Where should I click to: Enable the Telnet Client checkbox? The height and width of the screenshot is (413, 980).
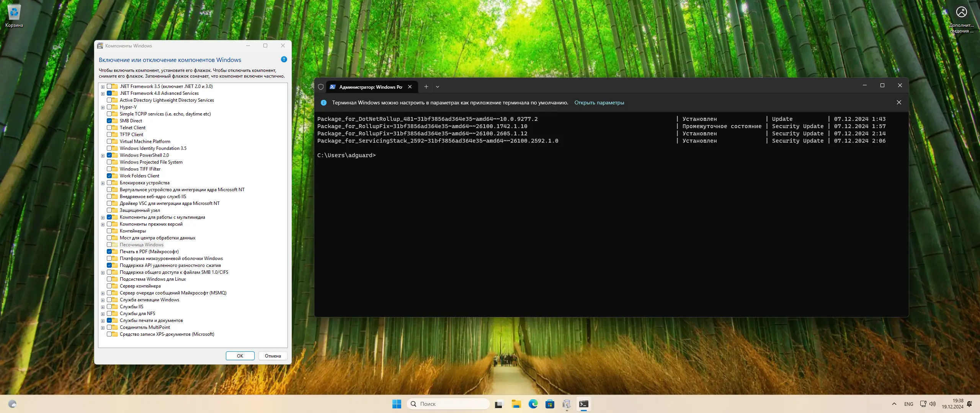[x=109, y=128]
